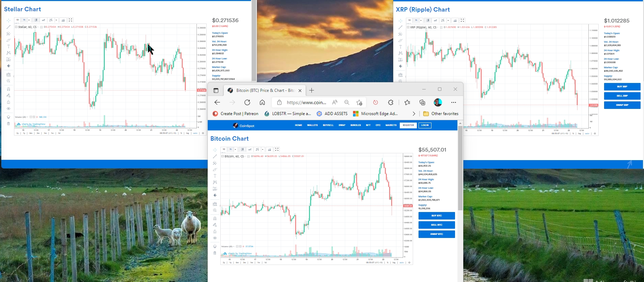
Task: Open fullscreen mode for the Bitcoin chart
Action: [277, 150]
